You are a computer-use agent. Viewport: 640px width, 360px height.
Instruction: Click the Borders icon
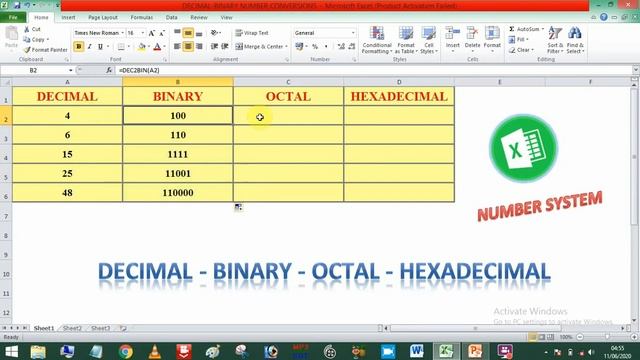click(x=121, y=47)
